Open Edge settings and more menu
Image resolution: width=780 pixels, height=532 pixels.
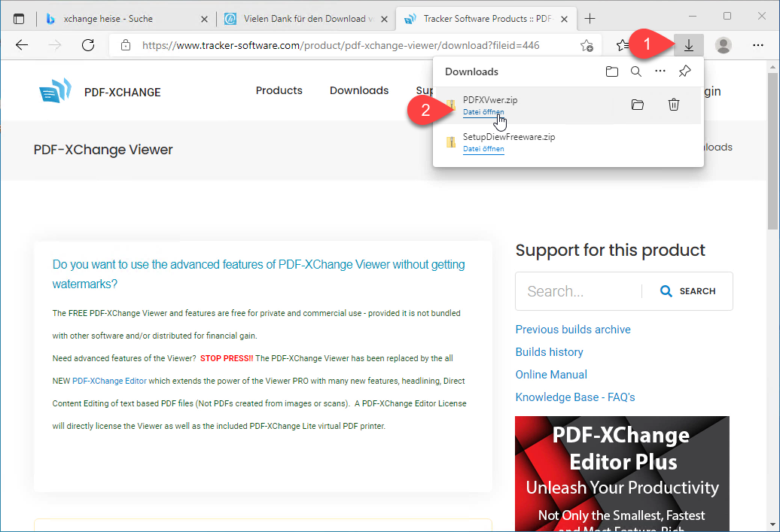coord(758,46)
